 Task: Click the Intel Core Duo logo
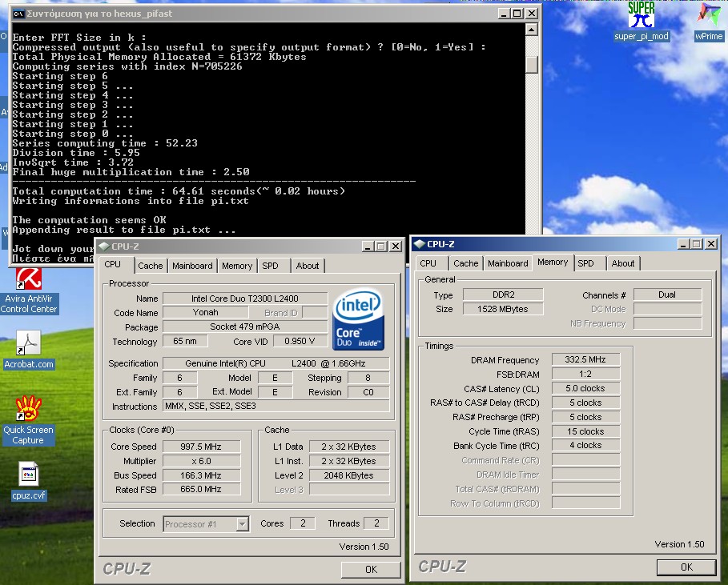click(x=359, y=319)
